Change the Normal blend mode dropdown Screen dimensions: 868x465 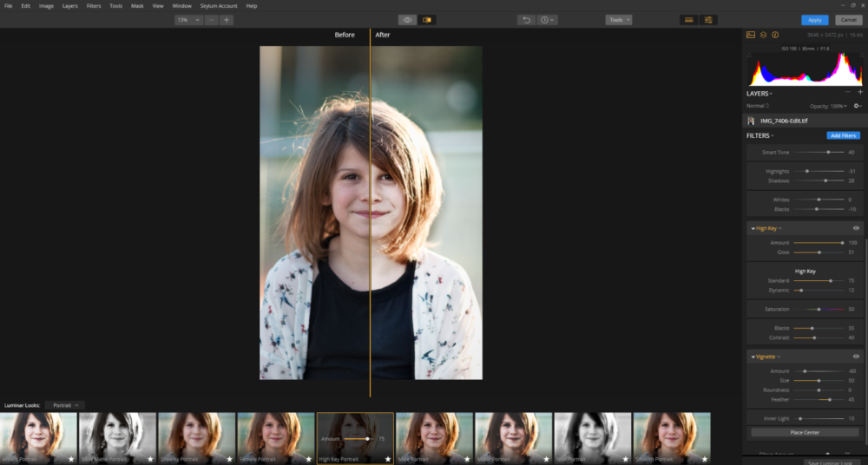tap(757, 106)
